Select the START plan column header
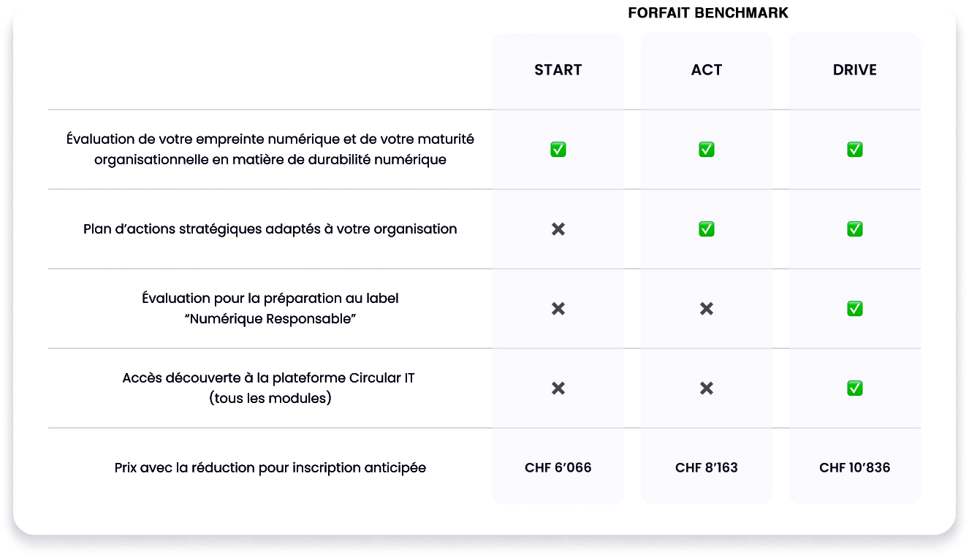This screenshot has height=560, width=969. [558, 70]
